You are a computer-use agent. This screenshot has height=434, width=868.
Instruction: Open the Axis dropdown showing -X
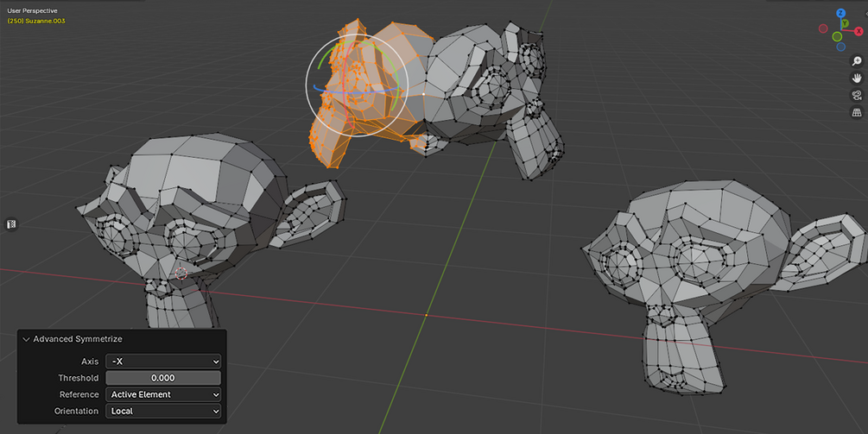click(163, 362)
